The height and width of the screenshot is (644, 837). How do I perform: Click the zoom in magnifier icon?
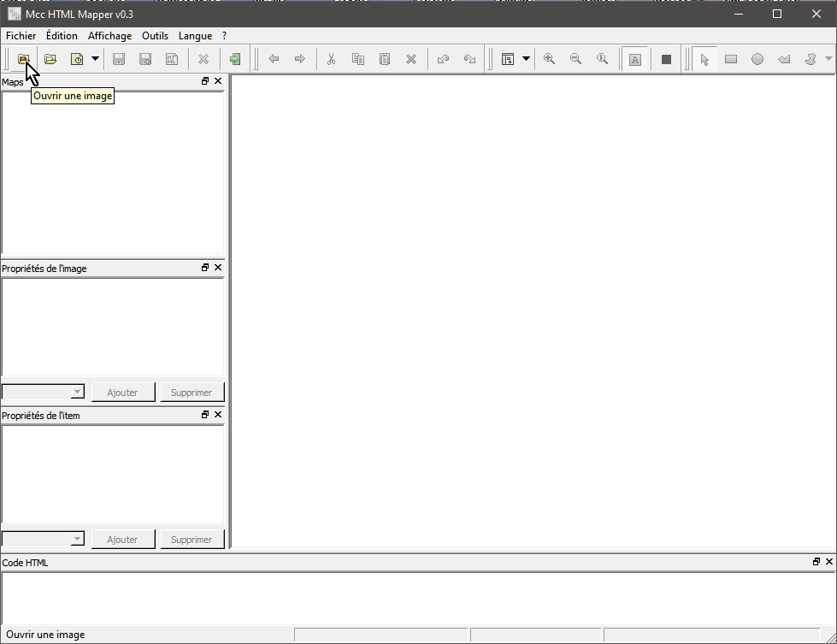point(549,59)
